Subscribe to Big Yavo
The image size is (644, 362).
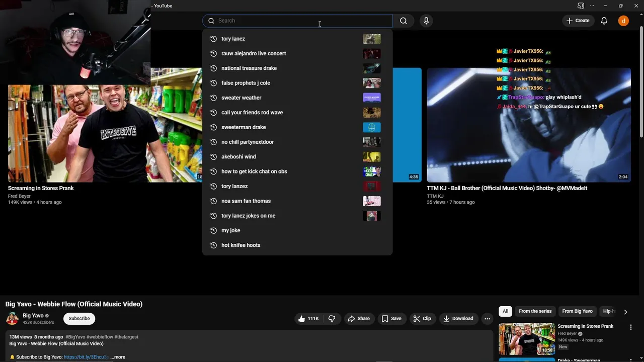pyautogui.click(x=79, y=319)
